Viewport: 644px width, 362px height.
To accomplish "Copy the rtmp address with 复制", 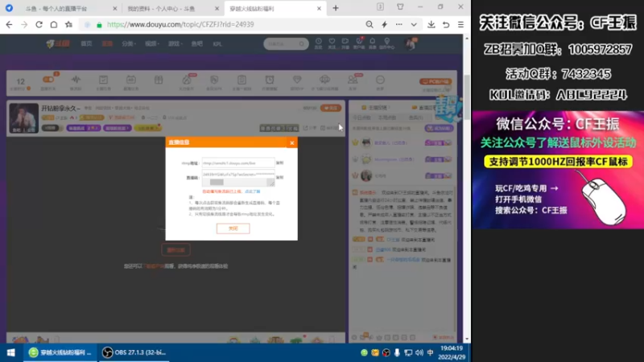I will 279,163.
